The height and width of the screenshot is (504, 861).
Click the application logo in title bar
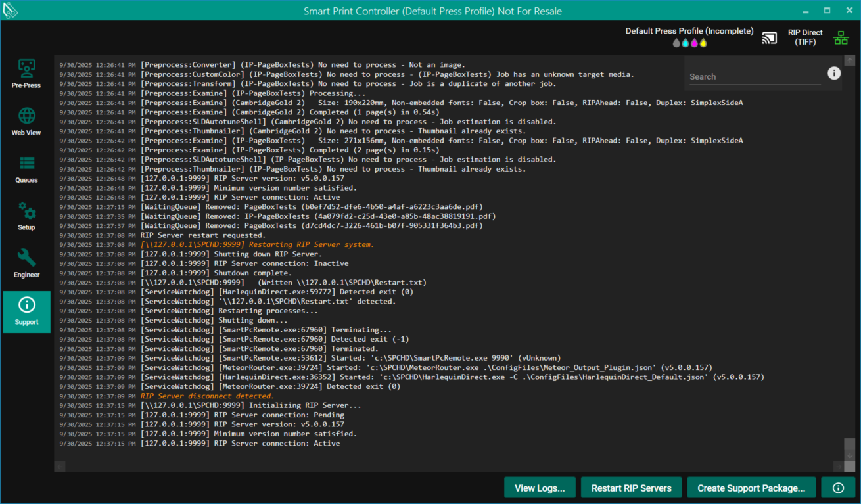tap(10, 11)
